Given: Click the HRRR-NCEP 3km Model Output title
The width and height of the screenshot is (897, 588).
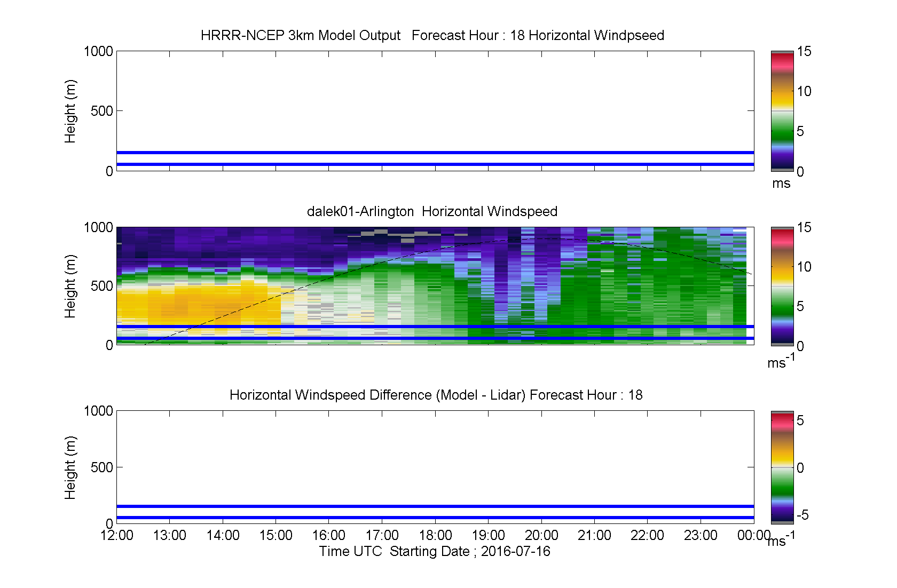Looking at the screenshot, I should (432, 35).
